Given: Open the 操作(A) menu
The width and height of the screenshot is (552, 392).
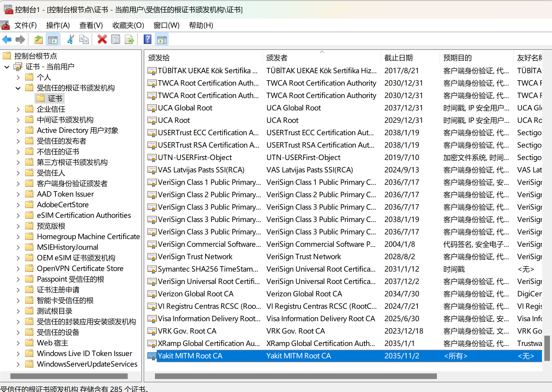Looking at the screenshot, I should [x=58, y=25].
